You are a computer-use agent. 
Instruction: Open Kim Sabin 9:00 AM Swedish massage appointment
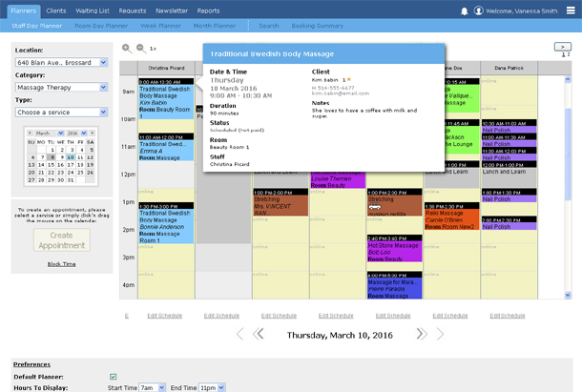pos(166,99)
